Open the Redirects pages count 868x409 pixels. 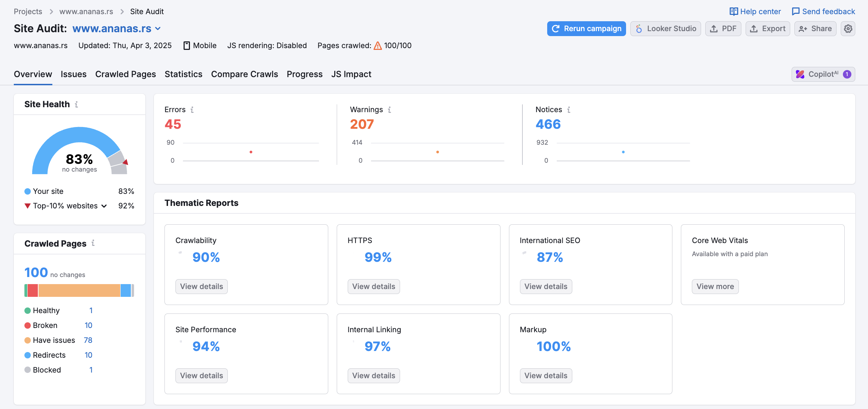pos(88,355)
